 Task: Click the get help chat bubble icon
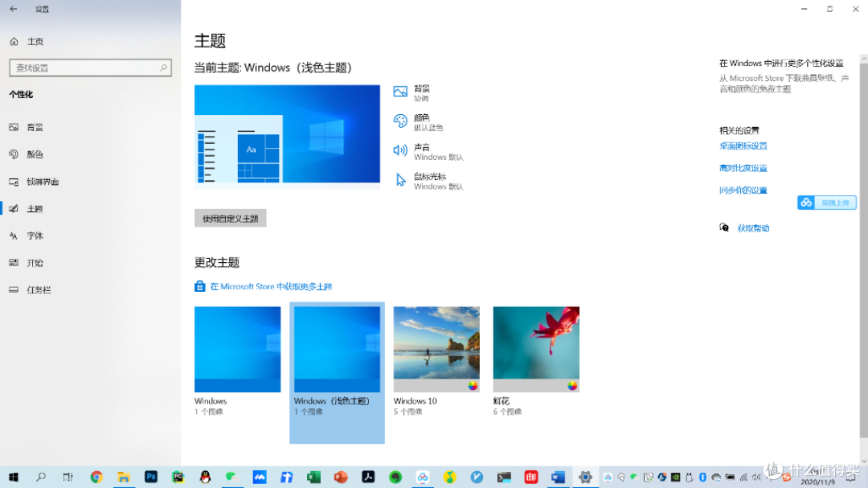[x=724, y=228]
